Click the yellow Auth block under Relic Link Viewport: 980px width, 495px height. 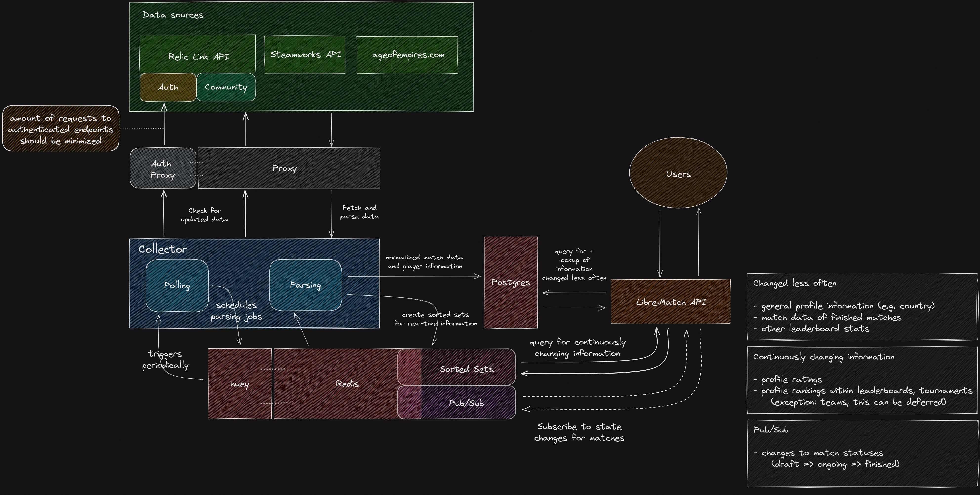pos(168,87)
